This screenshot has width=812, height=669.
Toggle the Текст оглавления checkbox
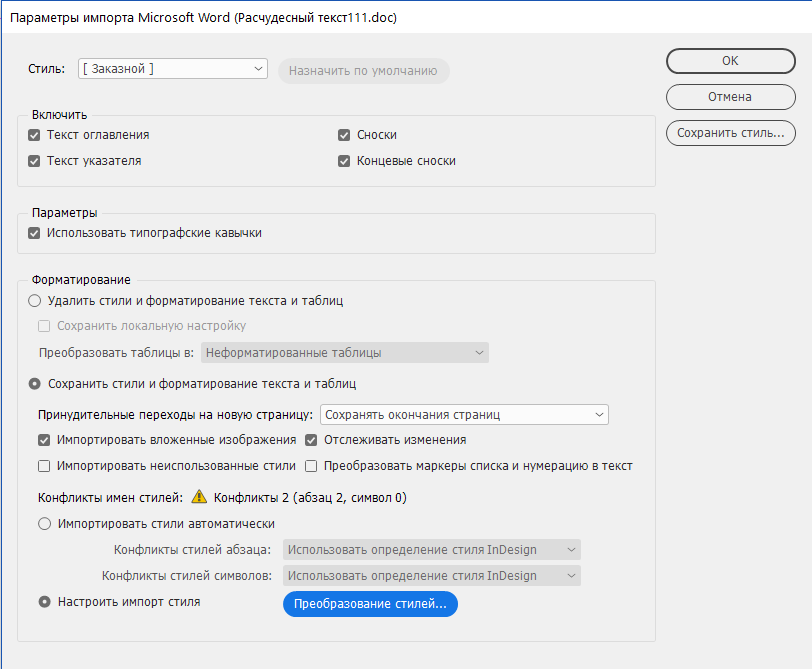click(34, 135)
